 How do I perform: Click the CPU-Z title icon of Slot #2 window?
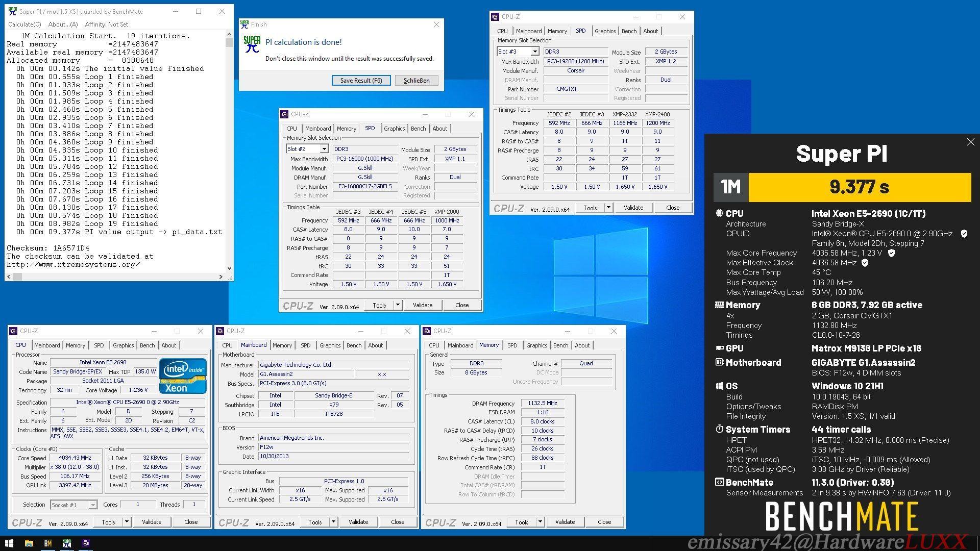(x=285, y=114)
